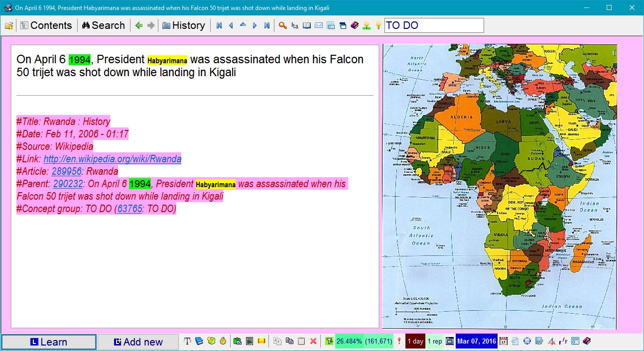Go up to parent with up arrow
Screen dimensions: 644x351
243,25
